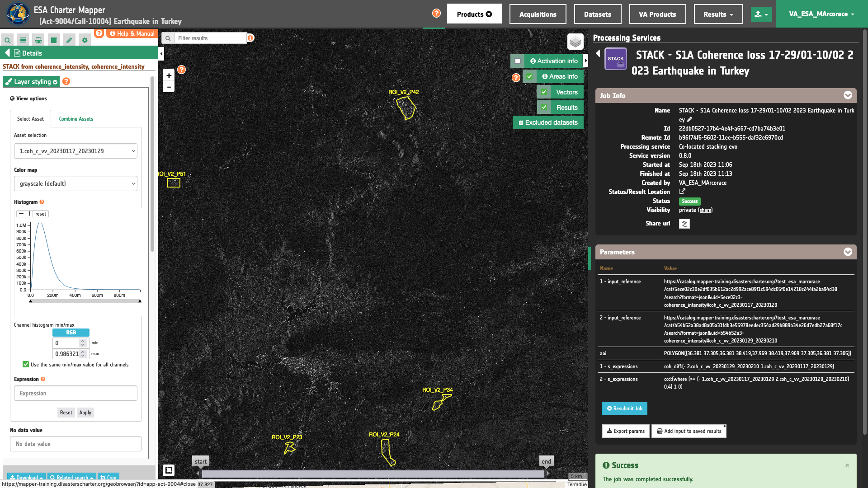Click the map timeline slider bar
This screenshot has height=488, width=868.
[x=373, y=474]
